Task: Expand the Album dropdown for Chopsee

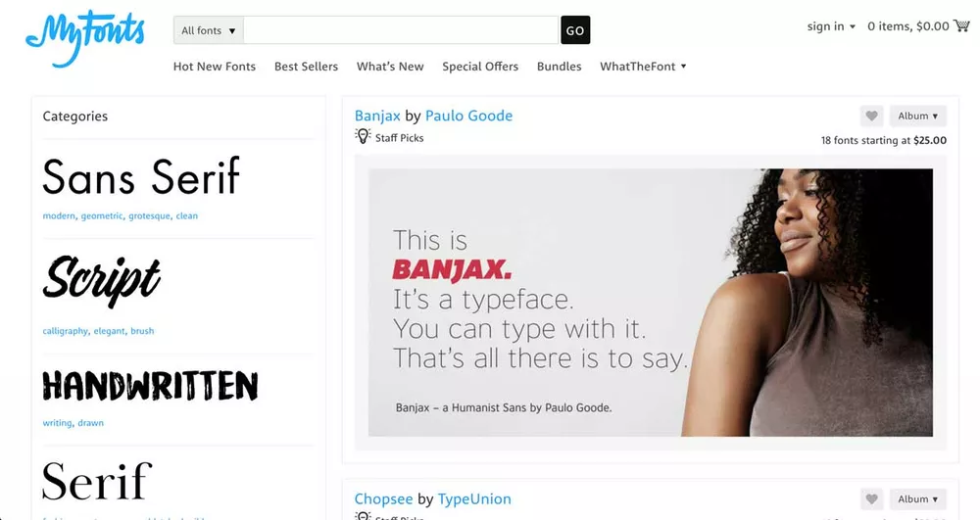Action: (917, 498)
